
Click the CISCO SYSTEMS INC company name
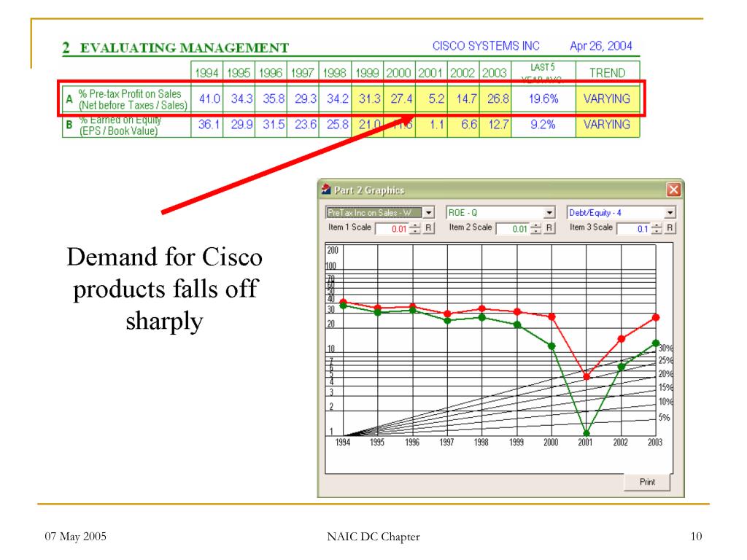(486, 46)
